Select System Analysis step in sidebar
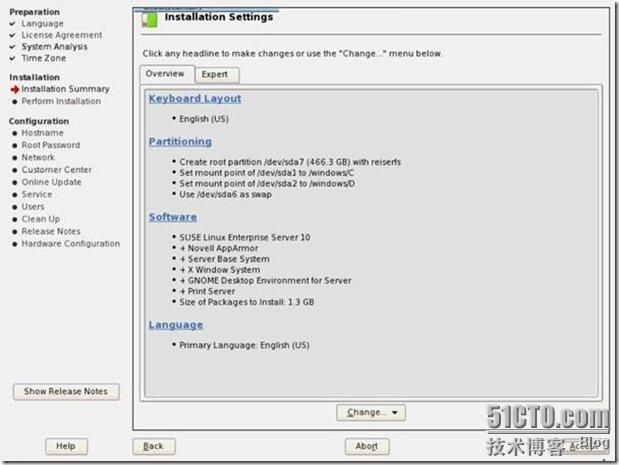 click(x=54, y=47)
